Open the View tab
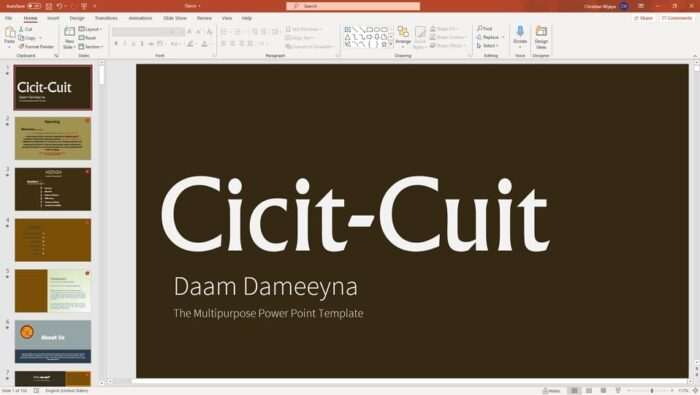700x395 pixels. tap(227, 18)
